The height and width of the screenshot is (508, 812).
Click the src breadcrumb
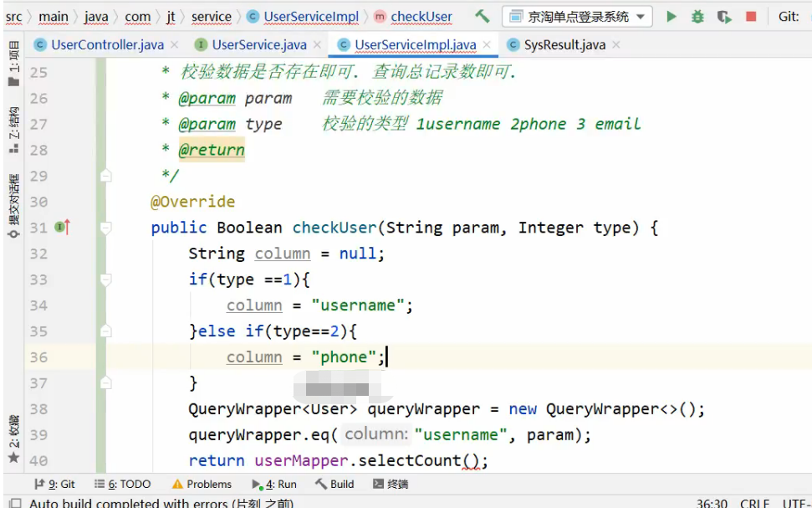pos(13,17)
